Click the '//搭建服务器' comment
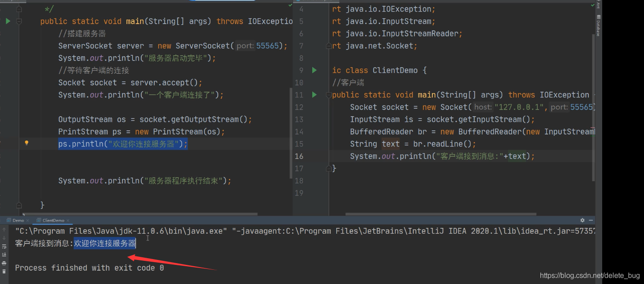The height and width of the screenshot is (284, 644). (82, 33)
